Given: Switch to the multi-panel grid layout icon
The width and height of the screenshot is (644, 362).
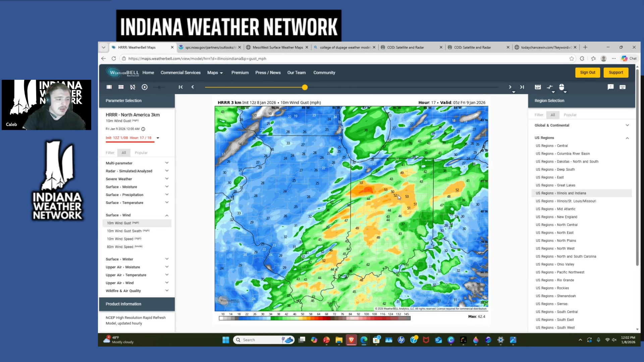Looking at the screenshot, I should (x=121, y=87).
